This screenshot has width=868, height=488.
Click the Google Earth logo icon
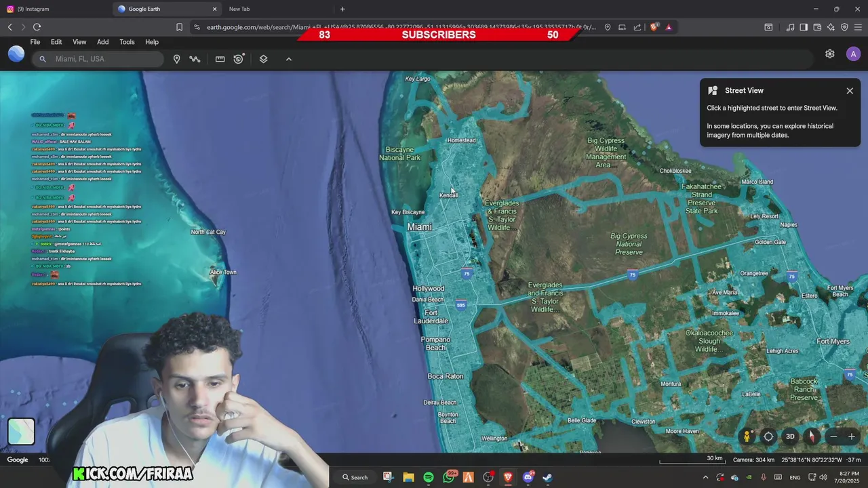pyautogui.click(x=16, y=54)
